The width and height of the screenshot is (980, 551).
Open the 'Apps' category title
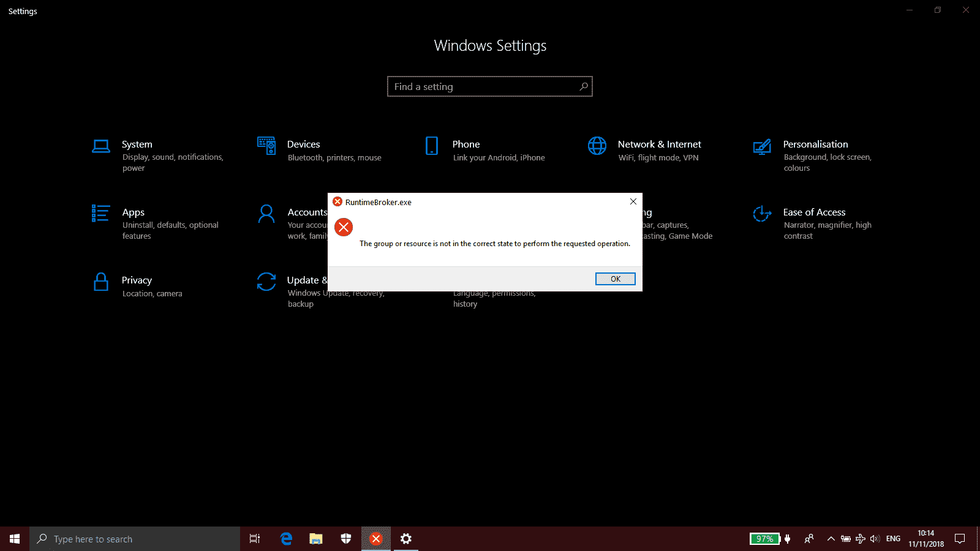point(133,212)
